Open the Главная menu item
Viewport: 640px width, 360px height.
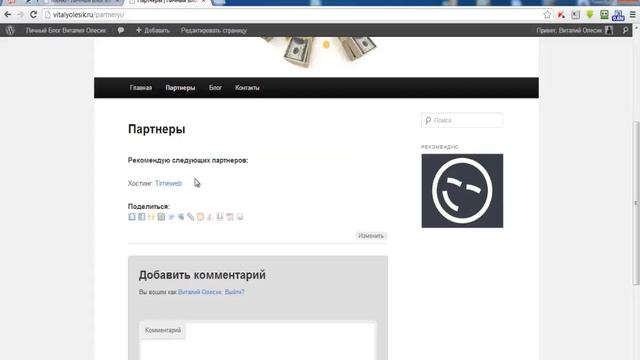(141, 88)
